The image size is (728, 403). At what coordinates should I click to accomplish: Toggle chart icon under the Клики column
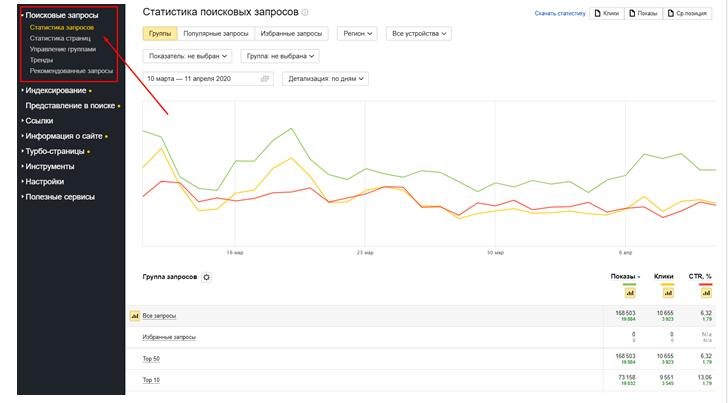click(667, 292)
